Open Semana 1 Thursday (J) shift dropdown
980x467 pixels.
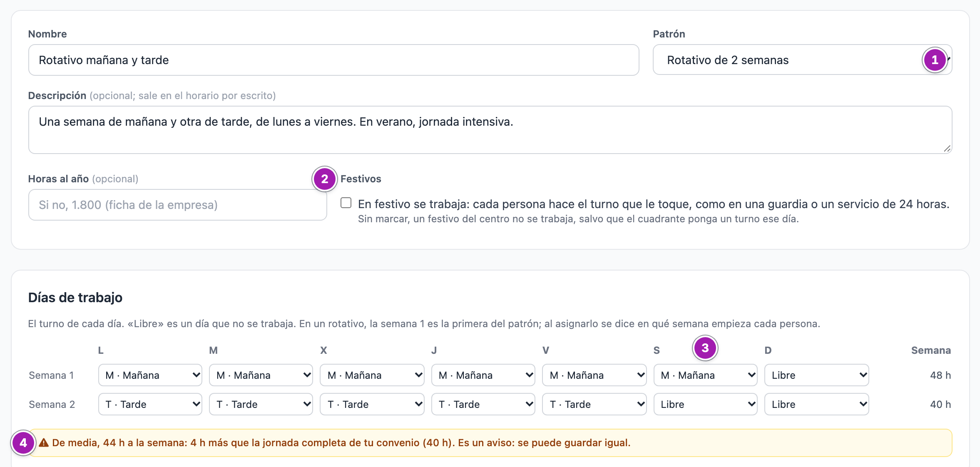tap(483, 375)
